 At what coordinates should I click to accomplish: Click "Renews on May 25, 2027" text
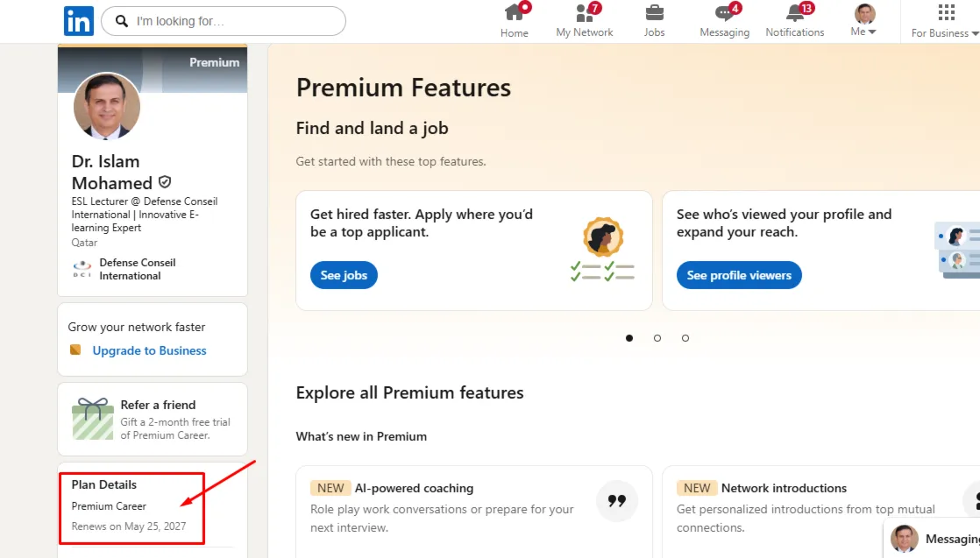[129, 526]
